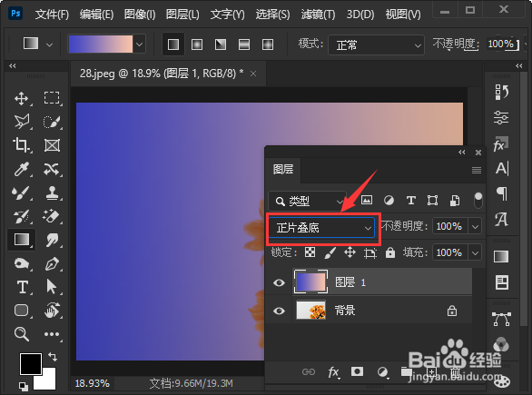This screenshot has height=395, width=532.
Task: Select the Eyedropper tool
Action: coord(22,169)
